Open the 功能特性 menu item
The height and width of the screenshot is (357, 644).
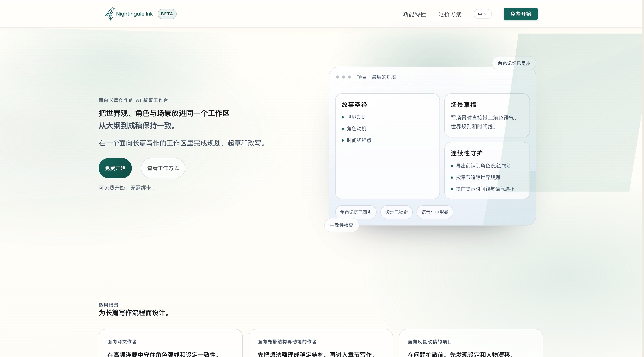click(414, 14)
